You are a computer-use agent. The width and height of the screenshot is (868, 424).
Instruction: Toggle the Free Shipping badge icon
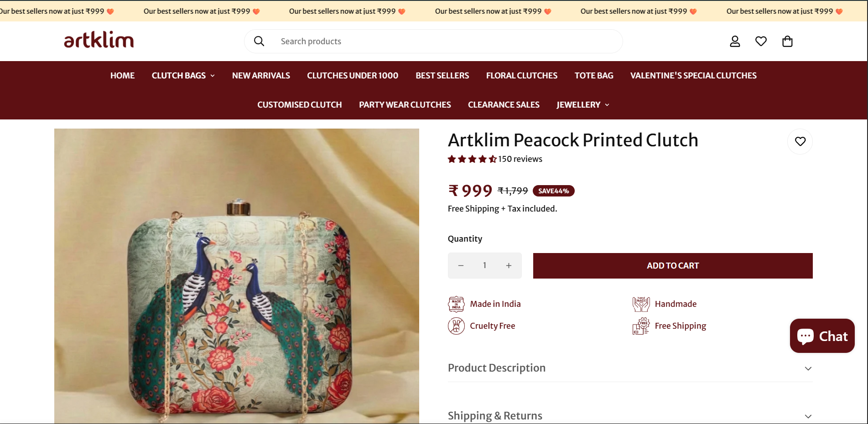pos(641,326)
